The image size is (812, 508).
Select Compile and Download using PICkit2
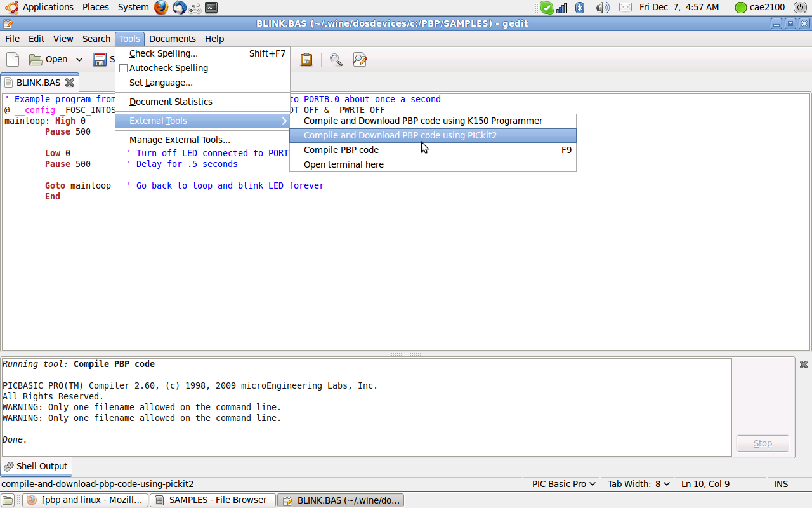point(400,135)
